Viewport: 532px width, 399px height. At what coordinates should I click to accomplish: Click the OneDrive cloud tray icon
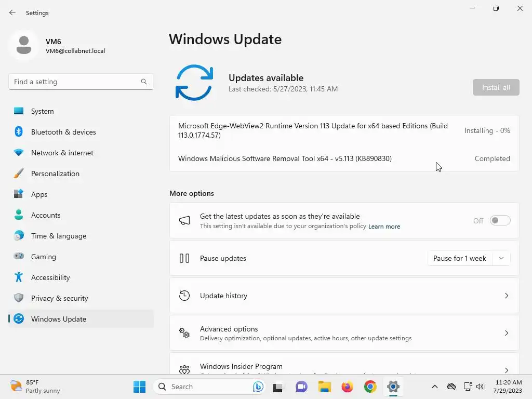[451, 387]
